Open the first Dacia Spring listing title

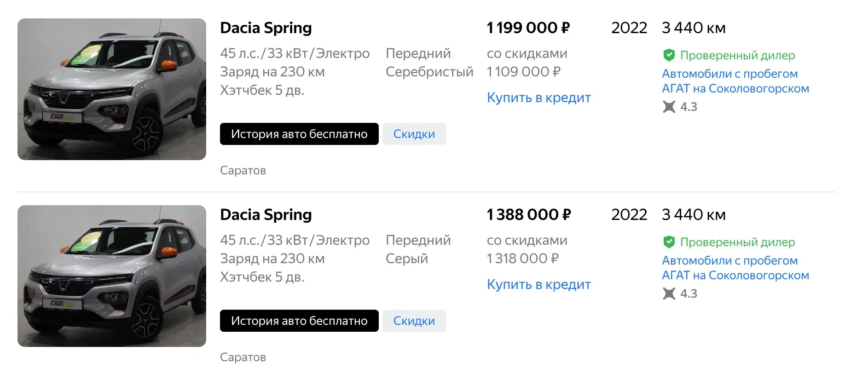pos(266,28)
